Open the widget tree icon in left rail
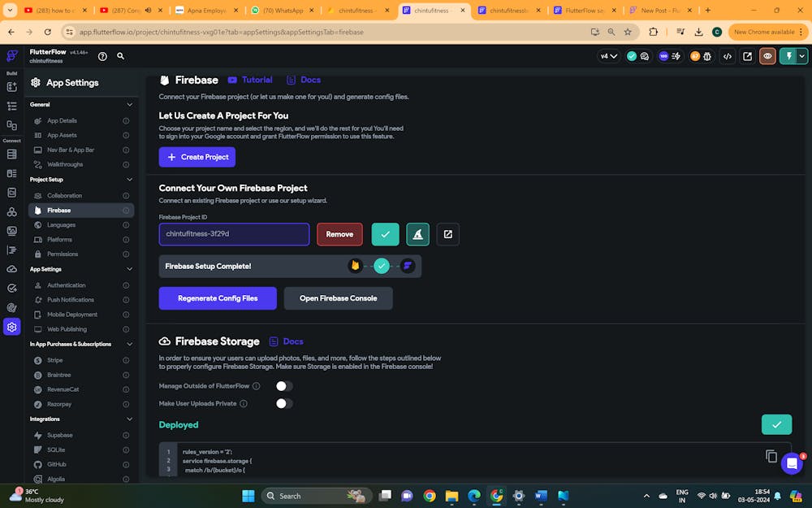812x508 pixels. 12,106
